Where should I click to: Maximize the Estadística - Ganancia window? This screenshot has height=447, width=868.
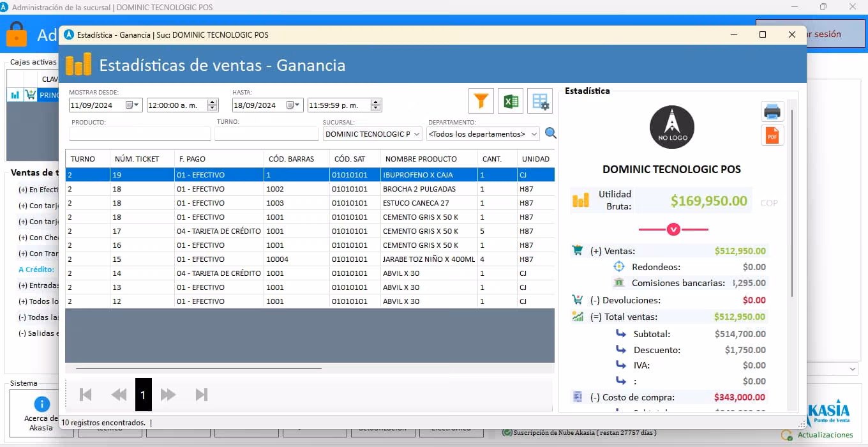(763, 34)
